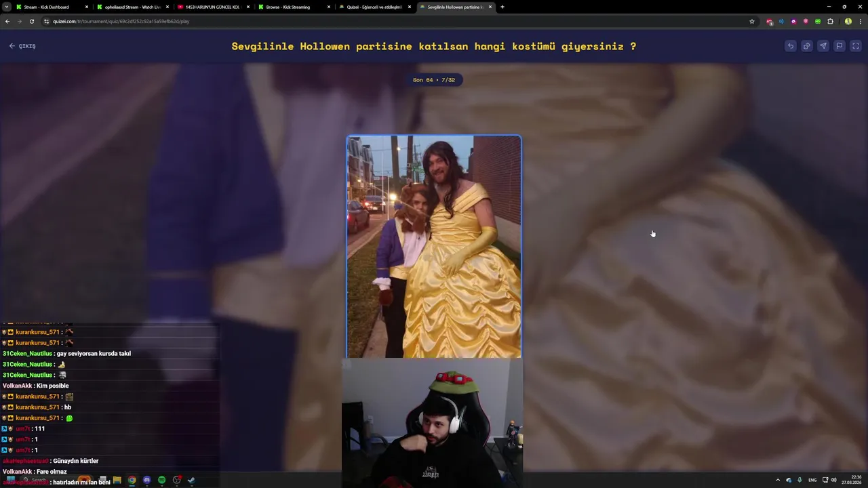Open the tab search dropdown arrow
This screenshot has width=868, height=488.
[x=6, y=7]
